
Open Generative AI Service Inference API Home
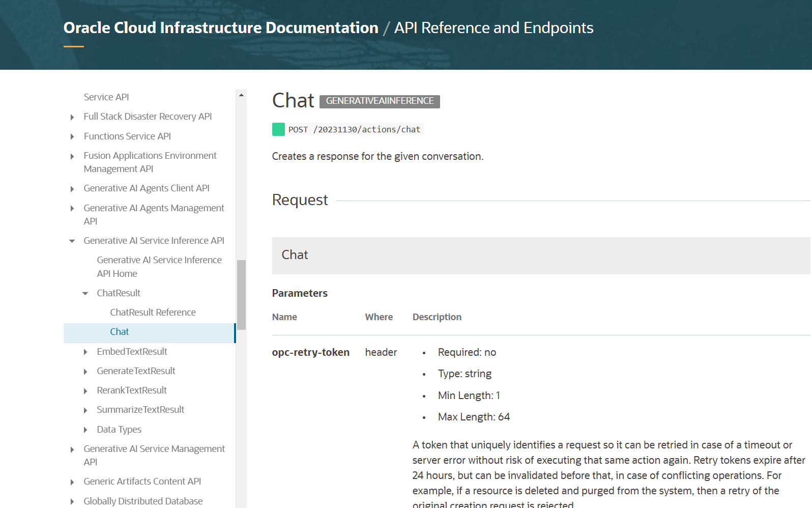159,267
